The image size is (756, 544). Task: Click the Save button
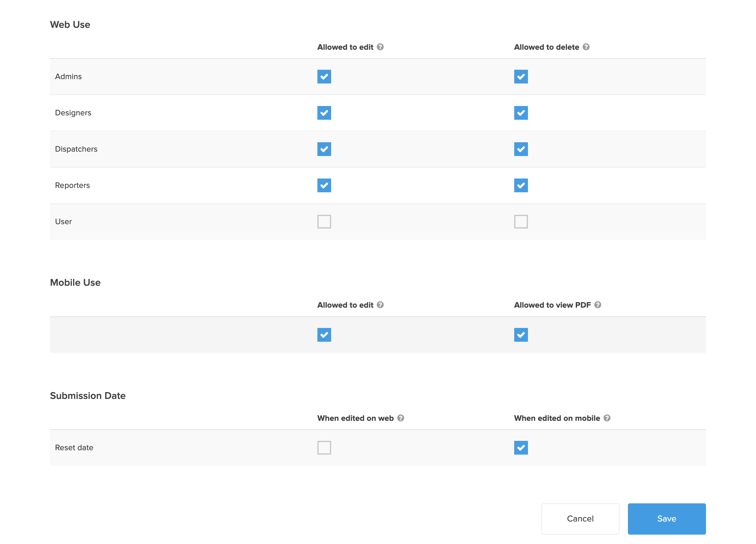[x=666, y=519]
